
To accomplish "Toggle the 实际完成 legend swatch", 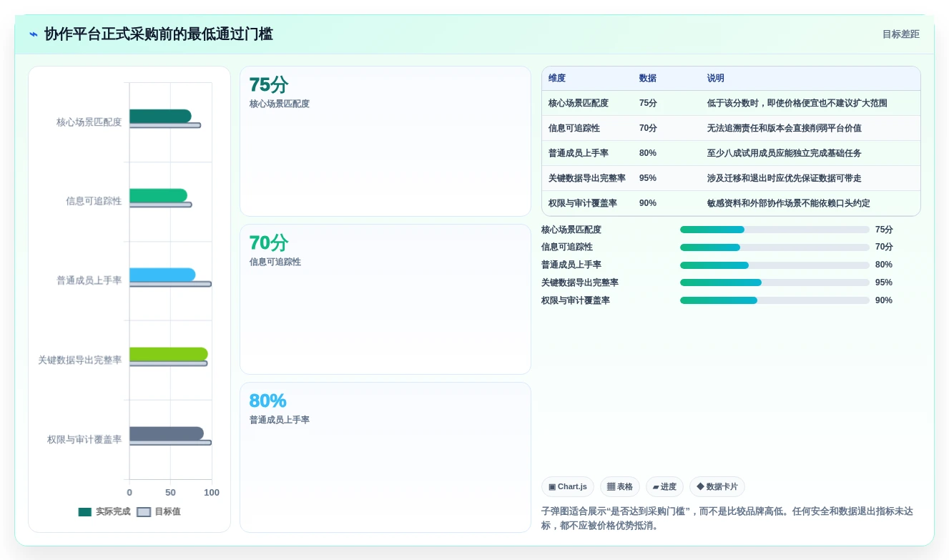I will 85,512.
